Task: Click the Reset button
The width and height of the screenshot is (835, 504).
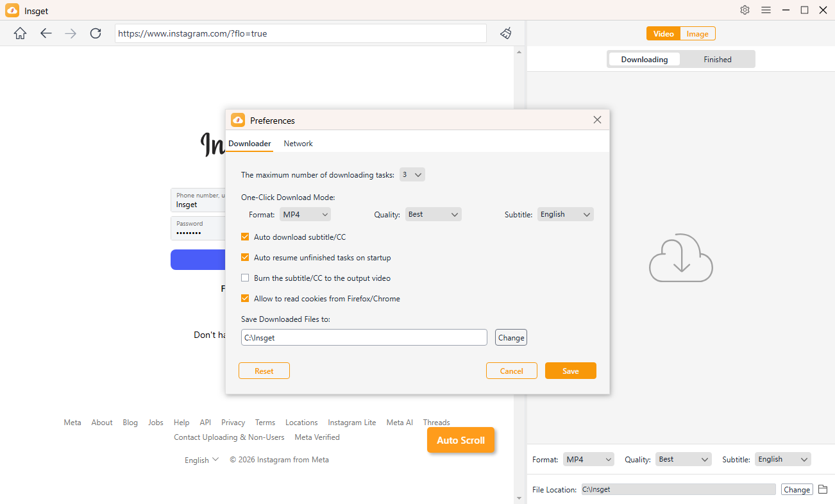Action: point(264,371)
